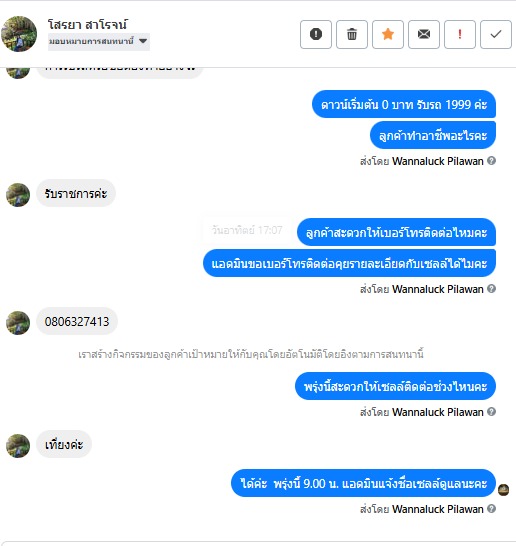Click Wannaluck Pilawan name under last message
The height and width of the screenshot is (546, 516).
[x=438, y=509]
